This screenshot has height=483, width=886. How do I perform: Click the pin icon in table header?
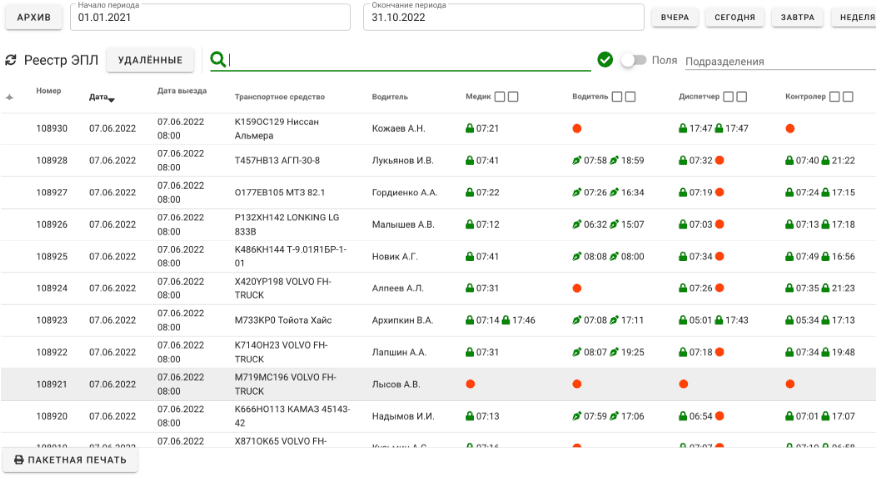coord(10,97)
